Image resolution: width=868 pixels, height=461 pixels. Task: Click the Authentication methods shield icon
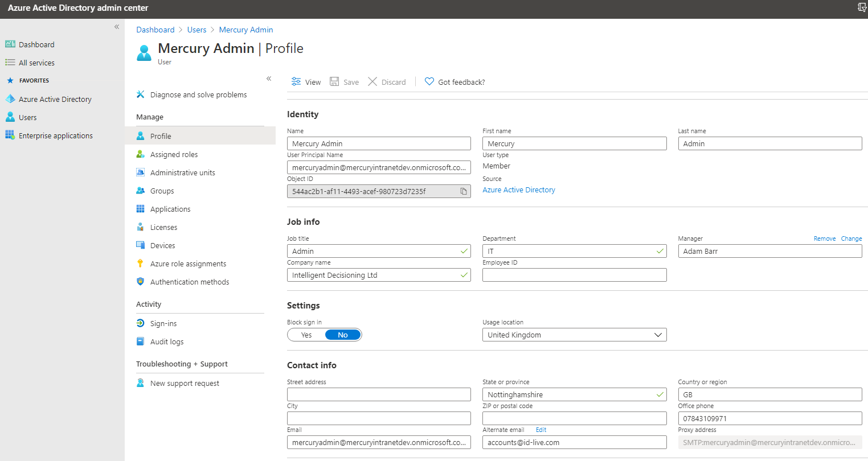(141, 282)
